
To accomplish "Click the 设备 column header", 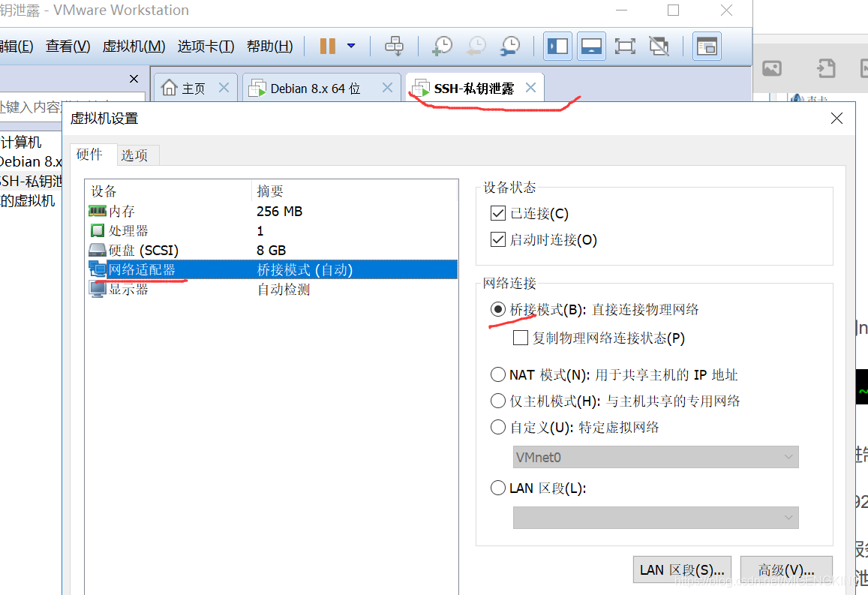I will [x=169, y=191].
